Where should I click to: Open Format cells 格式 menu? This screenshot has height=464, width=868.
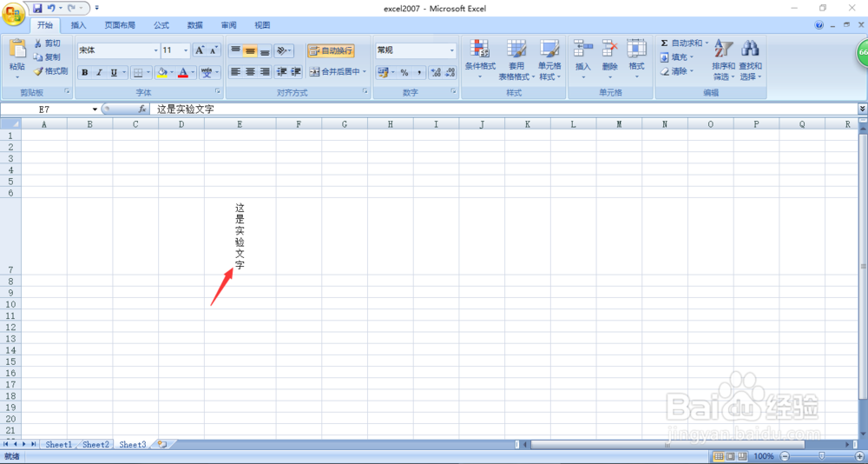pyautogui.click(x=636, y=59)
